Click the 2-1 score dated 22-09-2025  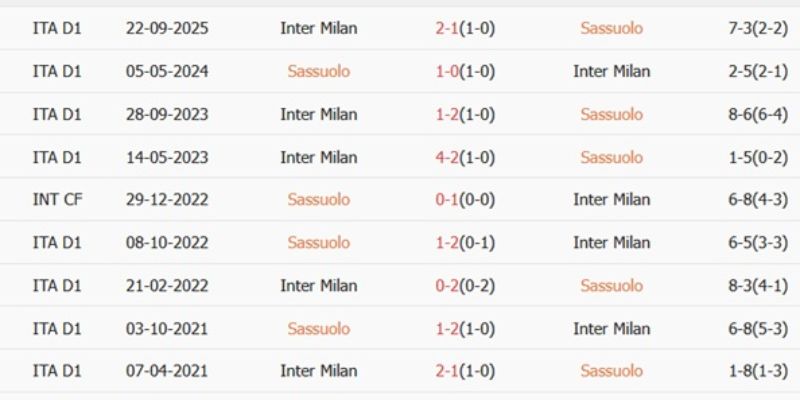click(447, 28)
